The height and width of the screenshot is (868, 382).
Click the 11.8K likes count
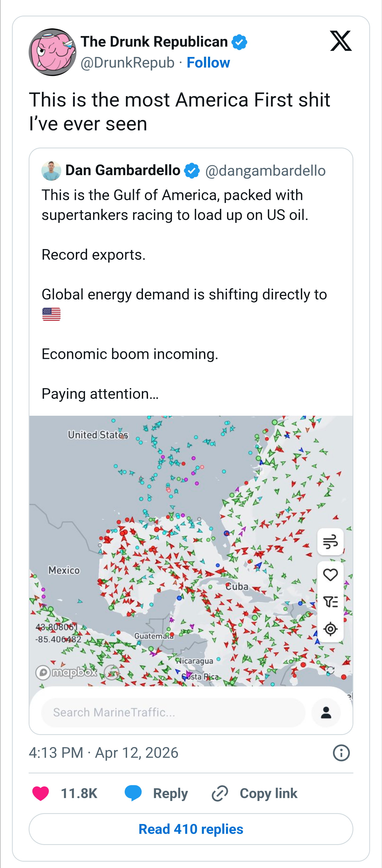[79, 793]
